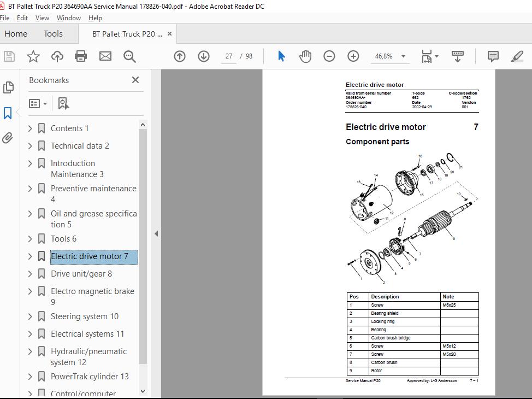Image resolution: width=532 pixels, height=399 pixels.
Task: Select the Electric drive motor 7 bookmark
Action: pos(94,256)
